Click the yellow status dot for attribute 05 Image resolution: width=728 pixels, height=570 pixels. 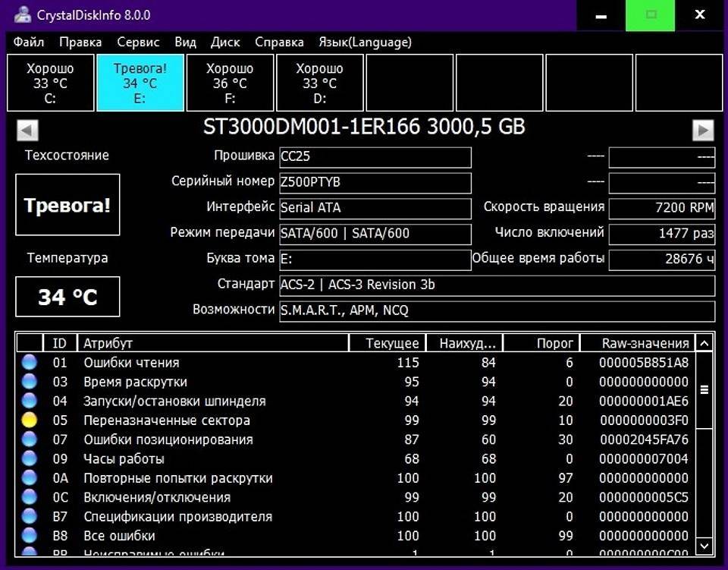pos(30,420)
